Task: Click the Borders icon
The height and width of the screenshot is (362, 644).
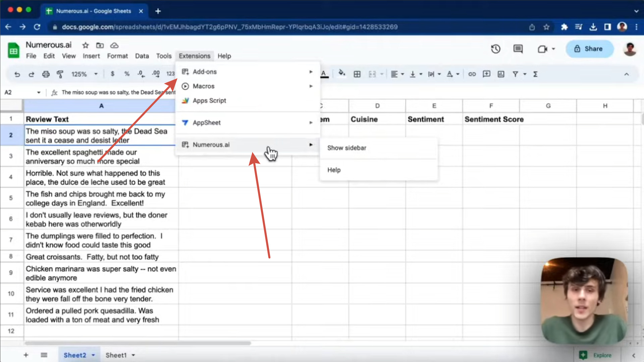Action: (x=357, y=74)
